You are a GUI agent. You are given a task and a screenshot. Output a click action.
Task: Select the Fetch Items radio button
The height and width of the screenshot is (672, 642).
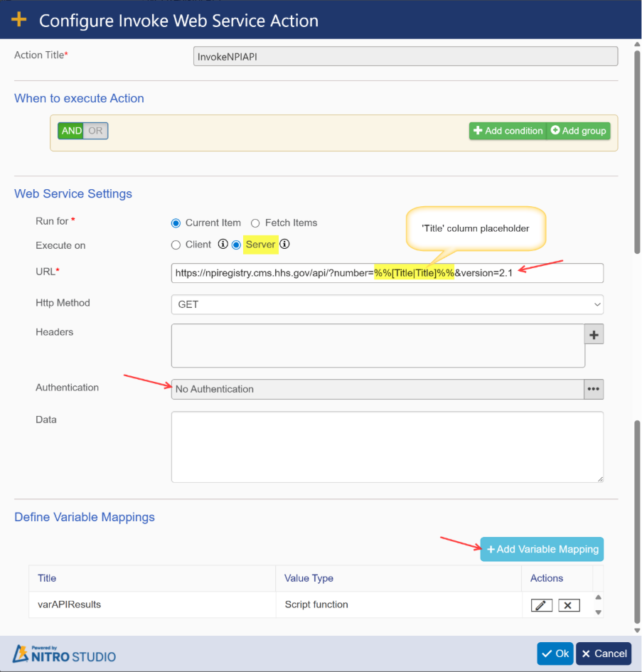coord(255,223)
